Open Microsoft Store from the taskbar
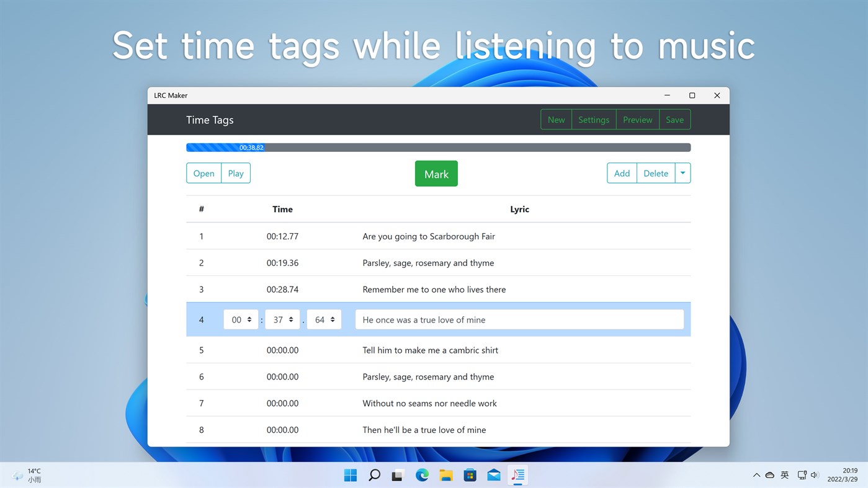This screenshot has height=488, width=868. (470, 475)
